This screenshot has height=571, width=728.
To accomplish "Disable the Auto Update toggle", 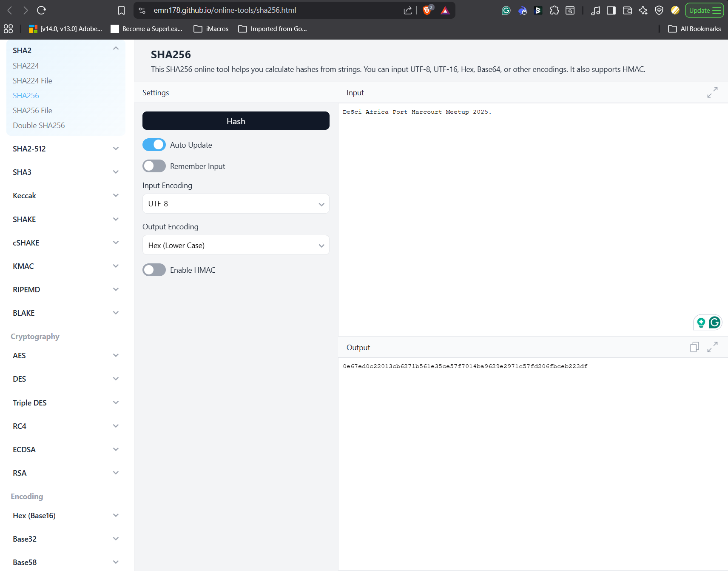I will [x=154, y=145].
